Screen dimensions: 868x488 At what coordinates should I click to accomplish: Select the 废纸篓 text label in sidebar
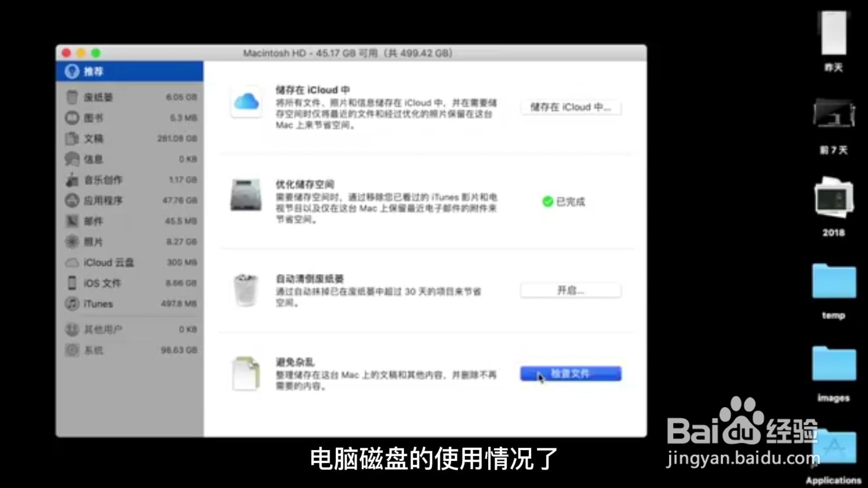(x=98, y=97)
